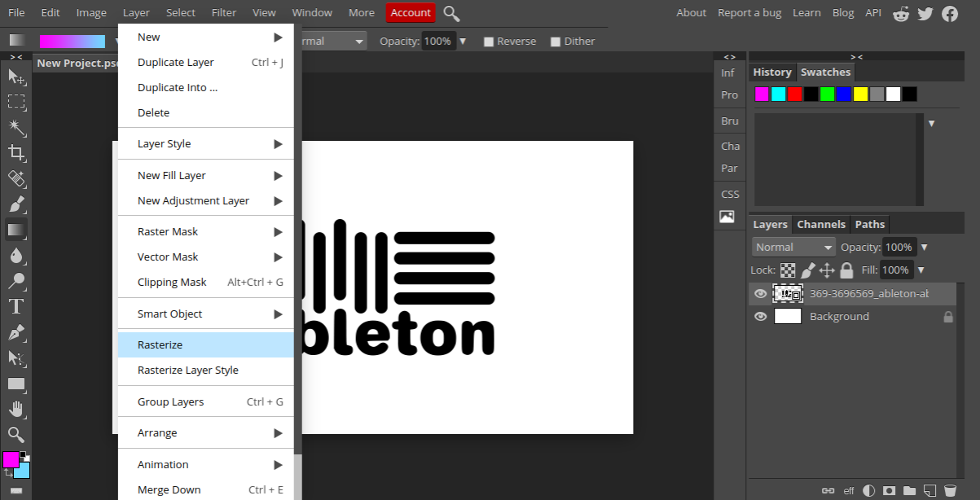Create new folder icon in Layers
The height and width of the screenshot is (500, 980).
(x=909, y=490)
